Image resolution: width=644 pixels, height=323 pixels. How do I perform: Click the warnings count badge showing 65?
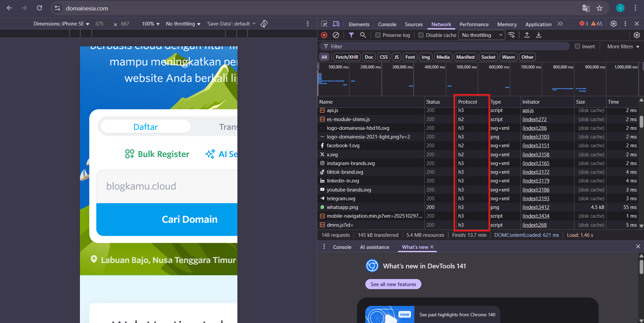click(597, 24)
